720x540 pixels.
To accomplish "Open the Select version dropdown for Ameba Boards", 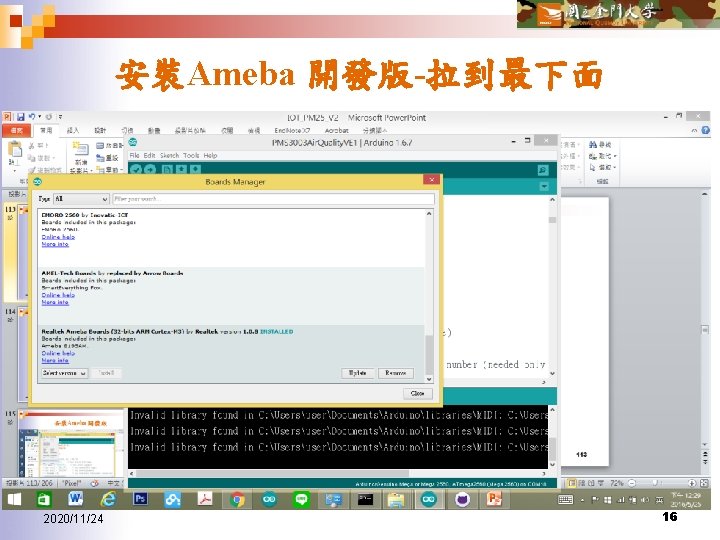I will (64, 373).
